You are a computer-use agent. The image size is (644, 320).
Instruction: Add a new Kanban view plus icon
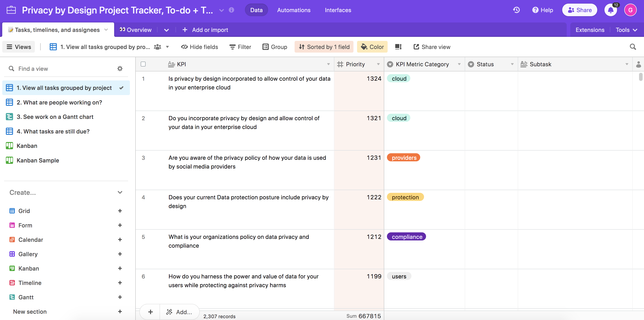click(120, 268)
